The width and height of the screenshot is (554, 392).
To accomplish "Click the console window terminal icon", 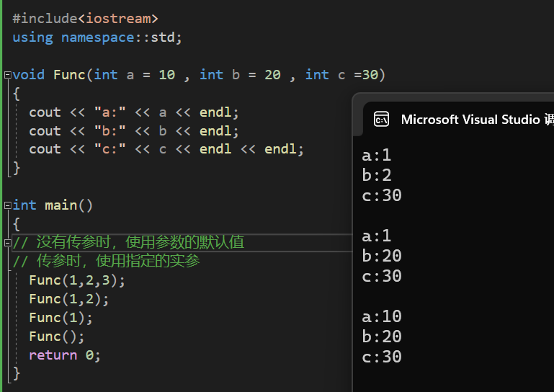I will 381,119.
